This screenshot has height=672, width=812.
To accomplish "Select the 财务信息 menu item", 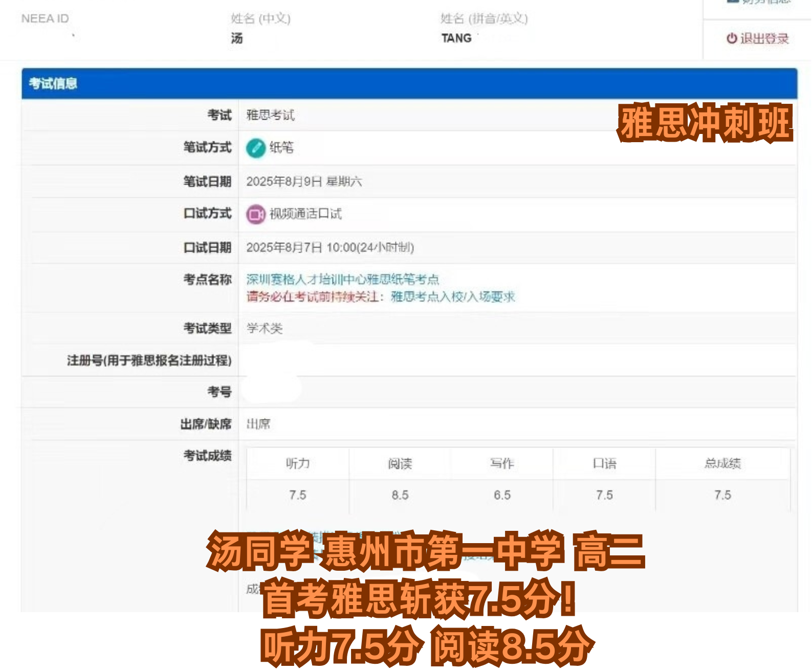I will coord(766,2).
